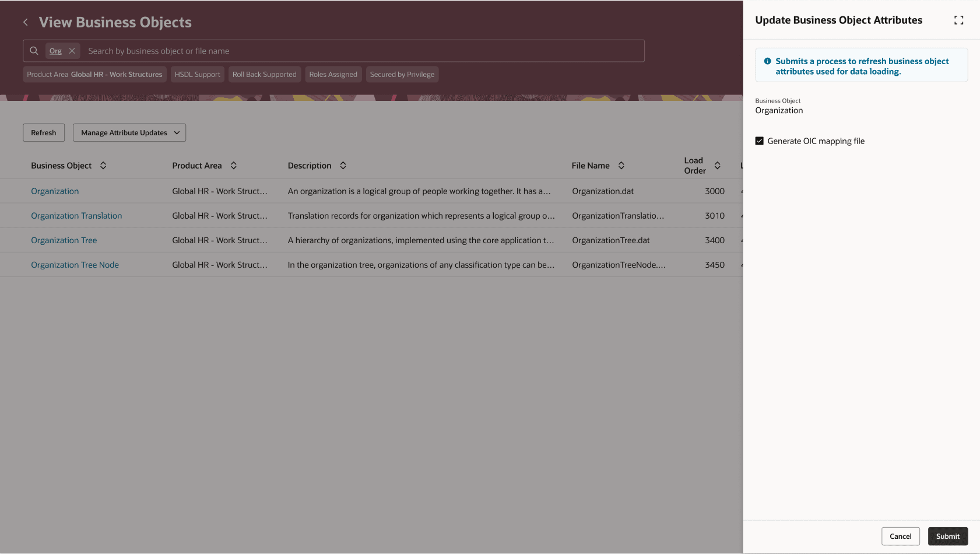The image size is (980, 554).
Task: Click the OrganizationTreeNode file name cell
Action: click(x=619, y=265)
